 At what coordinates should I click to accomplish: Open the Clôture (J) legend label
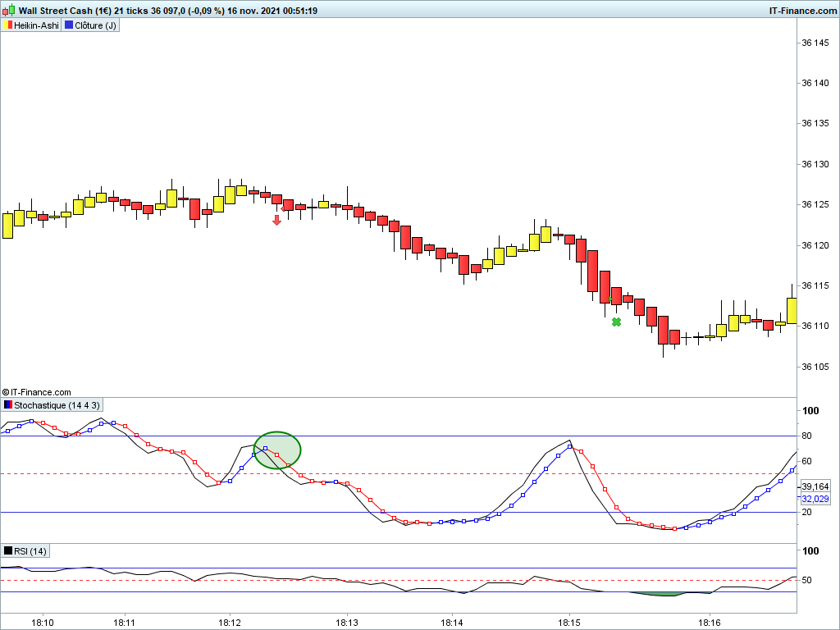pyautogui.click(x=95, y=25)
